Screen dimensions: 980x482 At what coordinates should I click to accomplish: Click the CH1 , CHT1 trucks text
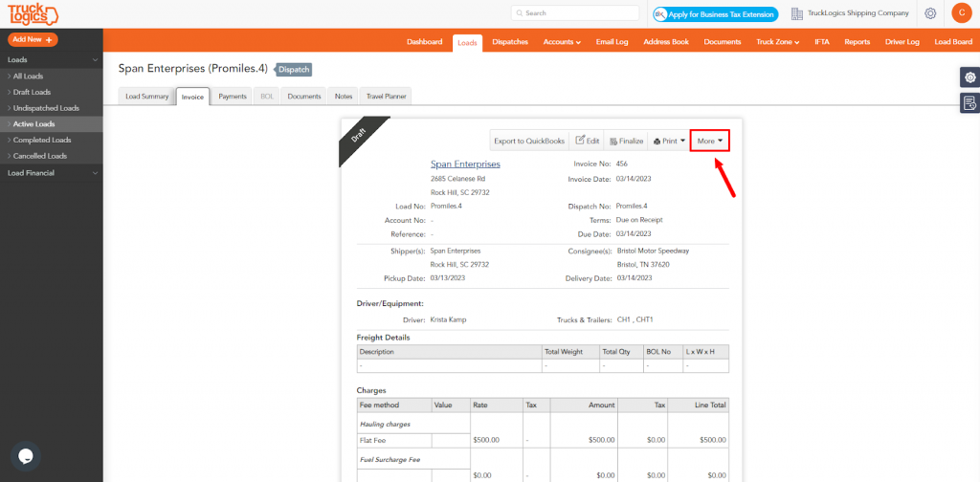635,319
